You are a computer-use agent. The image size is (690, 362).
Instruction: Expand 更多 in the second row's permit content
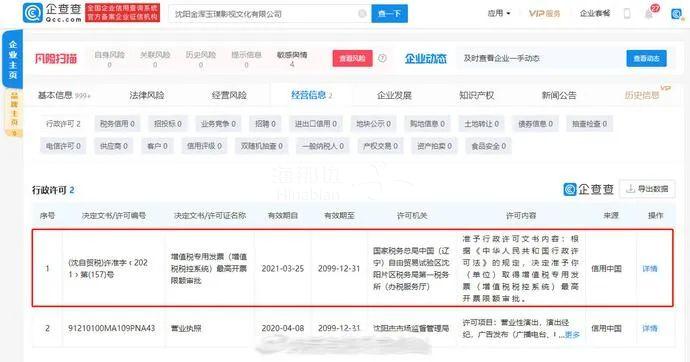572,335
